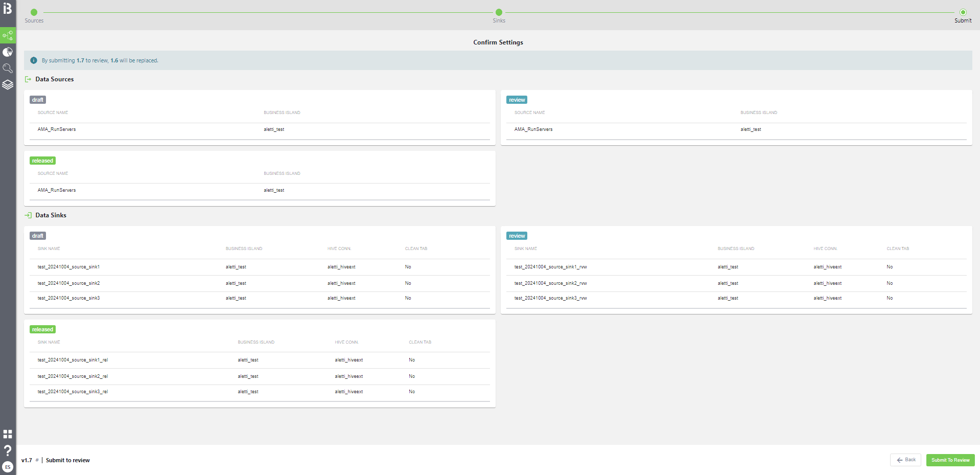Image resolution: width=980 pixels, height=475 pixels.
Task: Open the apps grid icon near sidebar bottom
Action: pyautogui.click(x=8, y=434)
